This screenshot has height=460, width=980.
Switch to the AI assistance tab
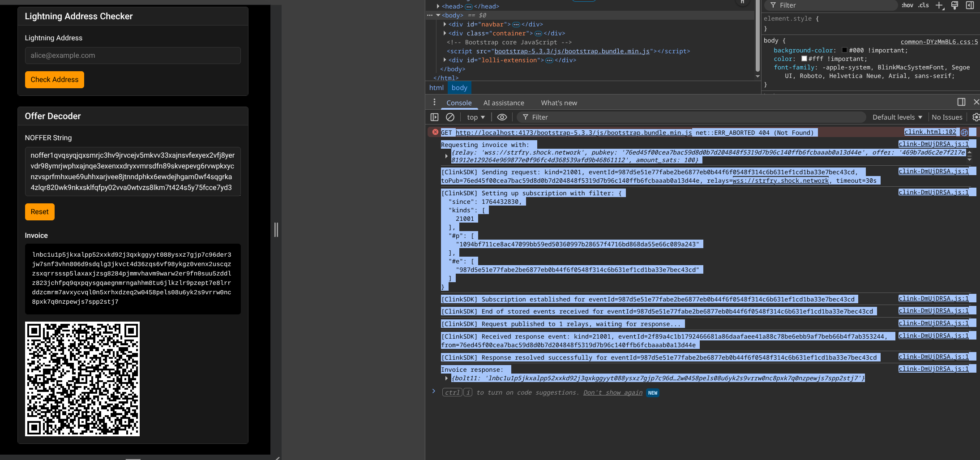pyautogui.click(x=503, y=103)
